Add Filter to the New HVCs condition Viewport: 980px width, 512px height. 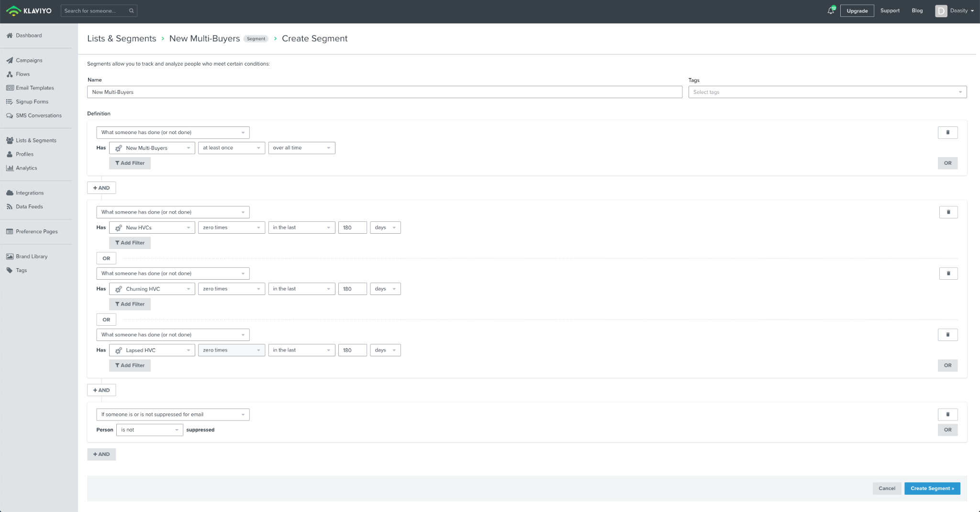pyautogui.click(x=130, y=243)
